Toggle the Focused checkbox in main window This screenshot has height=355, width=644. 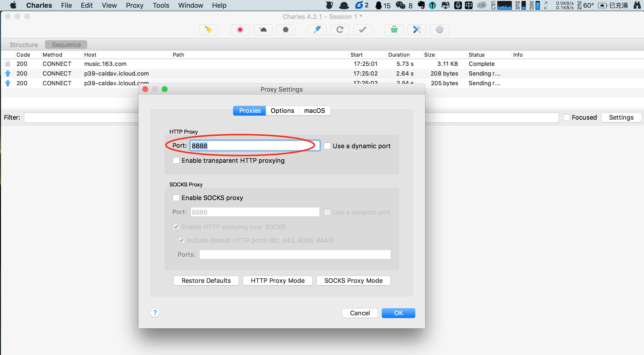(x=567, y=117)
